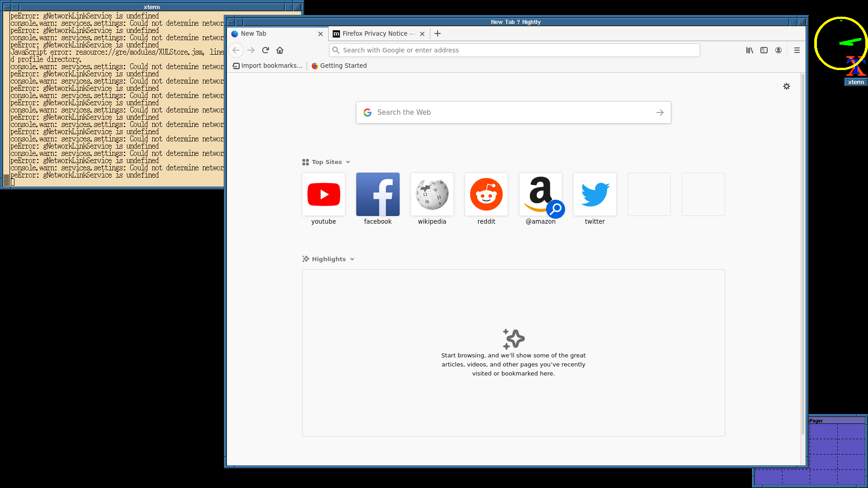Switch to Firefox Privacy Notice tab

tap(374, 33)
